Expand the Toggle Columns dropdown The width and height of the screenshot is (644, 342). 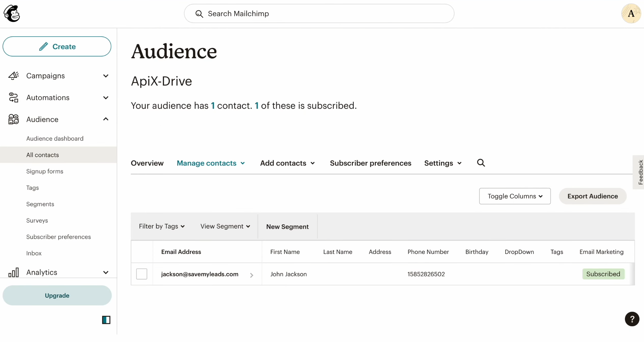click(x=514, y=196)
